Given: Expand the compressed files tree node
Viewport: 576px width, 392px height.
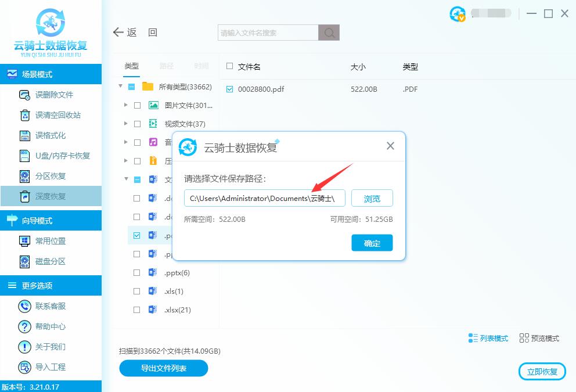Looking at the screenshot, I should [125, 160].
